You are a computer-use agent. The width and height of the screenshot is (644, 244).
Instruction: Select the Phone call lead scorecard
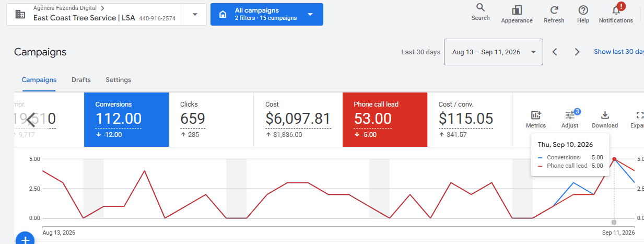(385, 120)
